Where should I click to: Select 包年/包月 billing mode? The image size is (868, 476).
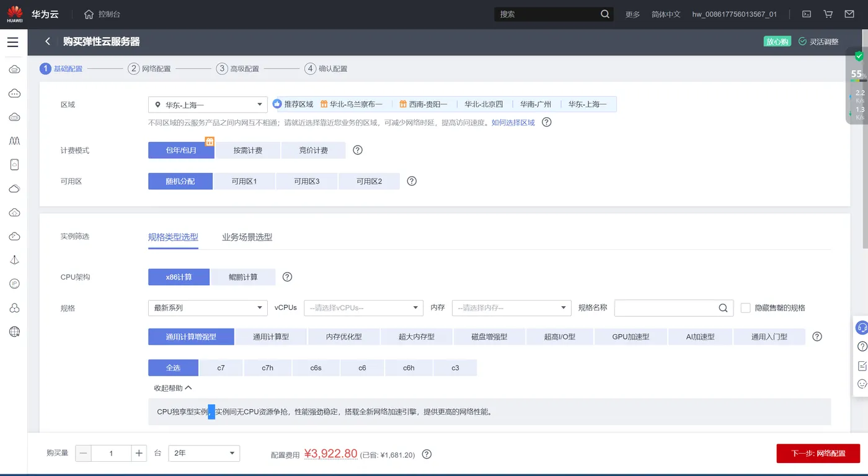[x=181, y=150]
